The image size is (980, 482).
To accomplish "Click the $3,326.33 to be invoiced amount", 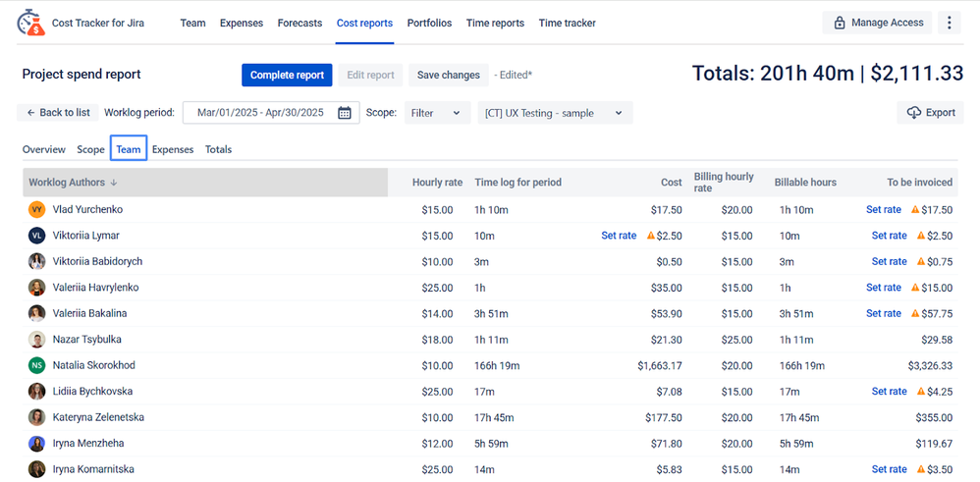I will click(x=931, y=365).
